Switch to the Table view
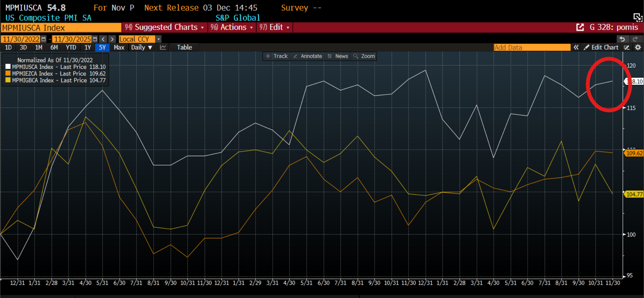The width and height of the screenshot is (644, 298). [184, 48]
